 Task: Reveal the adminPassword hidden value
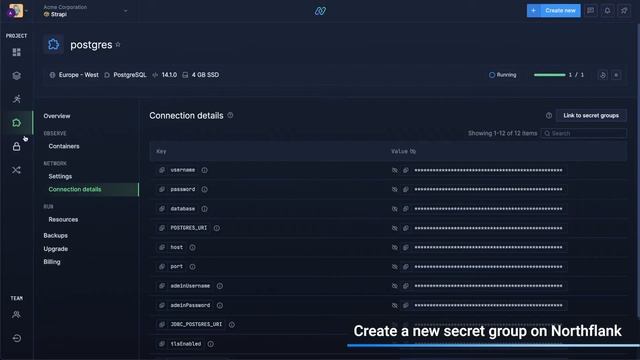[395, 305]
